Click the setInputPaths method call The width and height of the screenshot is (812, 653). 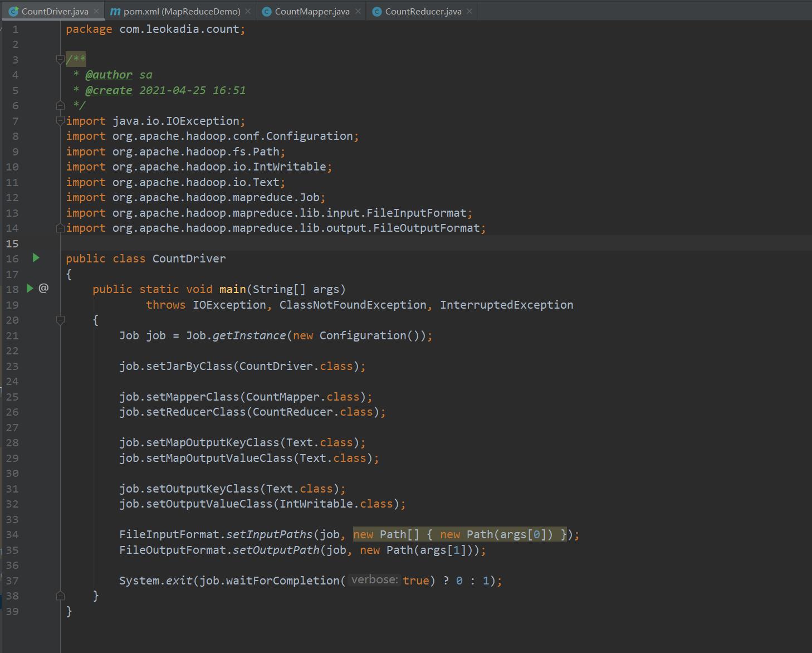270,534
